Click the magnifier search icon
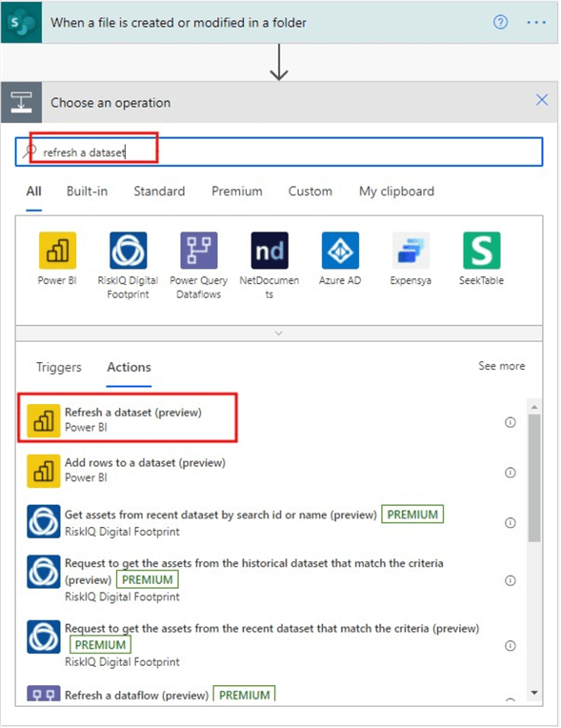561x728 pixels. pos(30,152)
